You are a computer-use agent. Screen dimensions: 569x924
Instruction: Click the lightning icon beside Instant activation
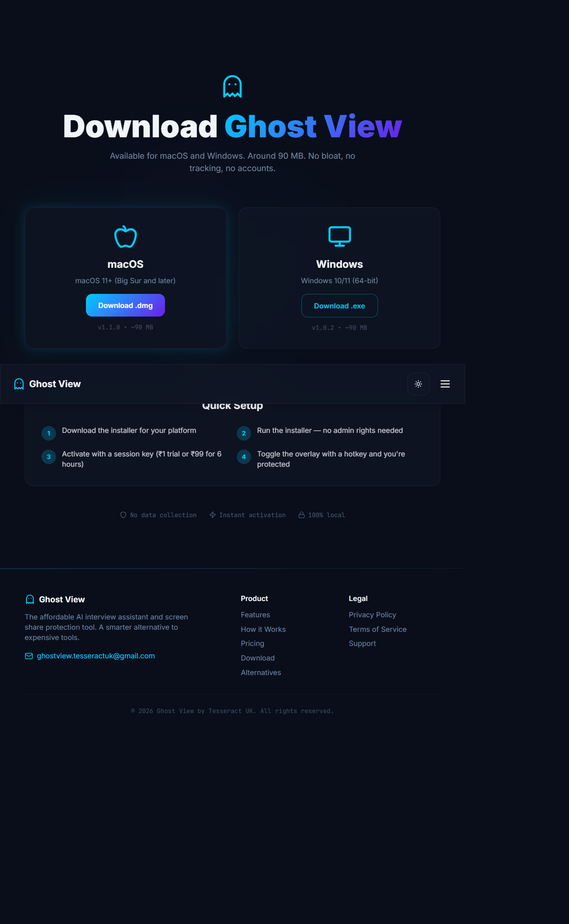[x=212, y=515]
